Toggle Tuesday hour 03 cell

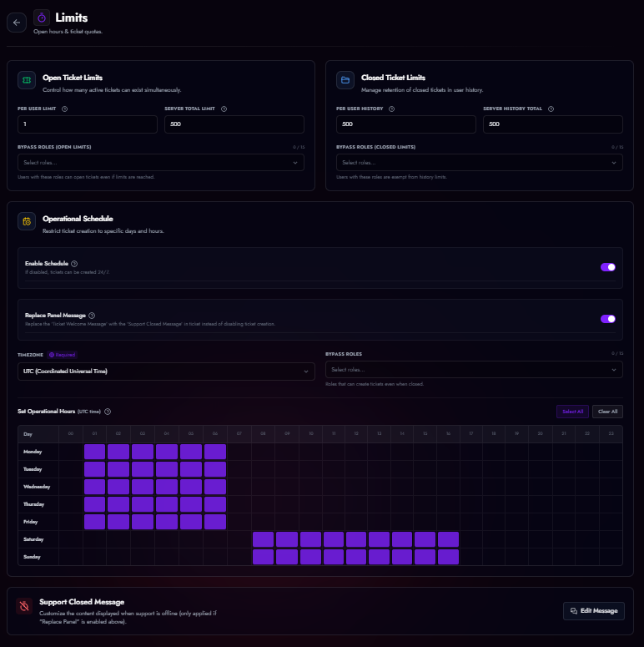(x=143, y=469)
